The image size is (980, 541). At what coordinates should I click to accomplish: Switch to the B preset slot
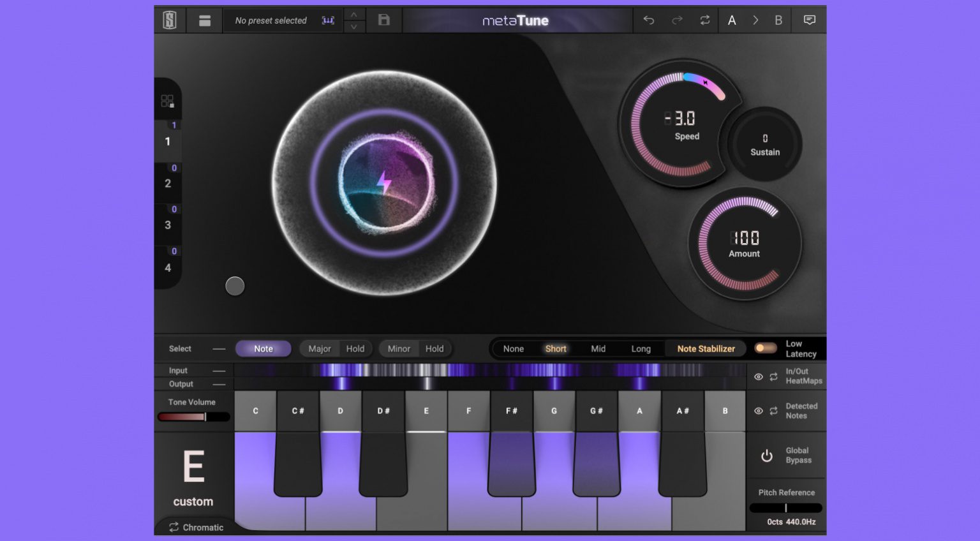pyautogui.click(x=778, y=20)
